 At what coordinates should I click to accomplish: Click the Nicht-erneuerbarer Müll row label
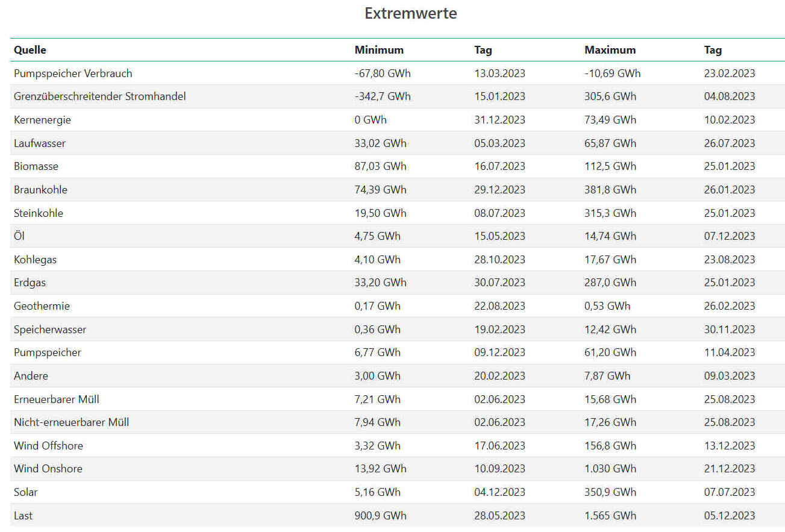[x=71, y=422]
